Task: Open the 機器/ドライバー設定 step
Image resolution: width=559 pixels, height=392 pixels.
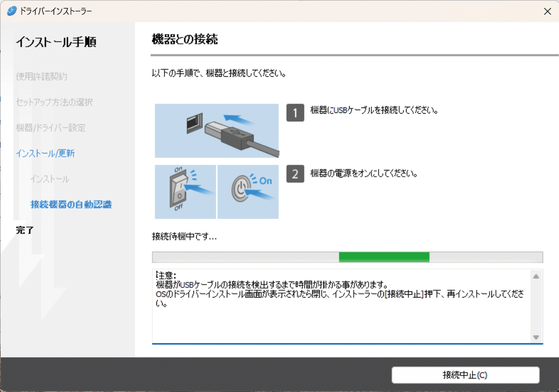Action: pyautogui.click(x=50, y=128)
